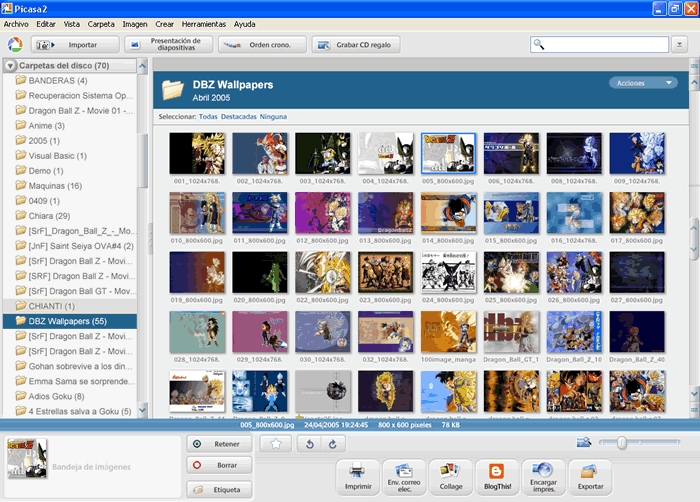Start the Presentación de diapositivas slideshow
The height and width of the screenshot is (502, 700).
pyautogui.click(x=169, y=45)
